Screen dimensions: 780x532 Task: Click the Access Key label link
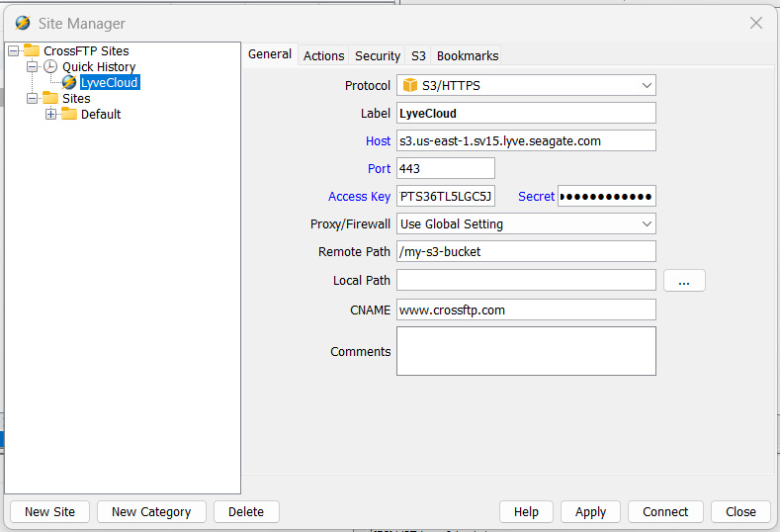pos(359,197)
